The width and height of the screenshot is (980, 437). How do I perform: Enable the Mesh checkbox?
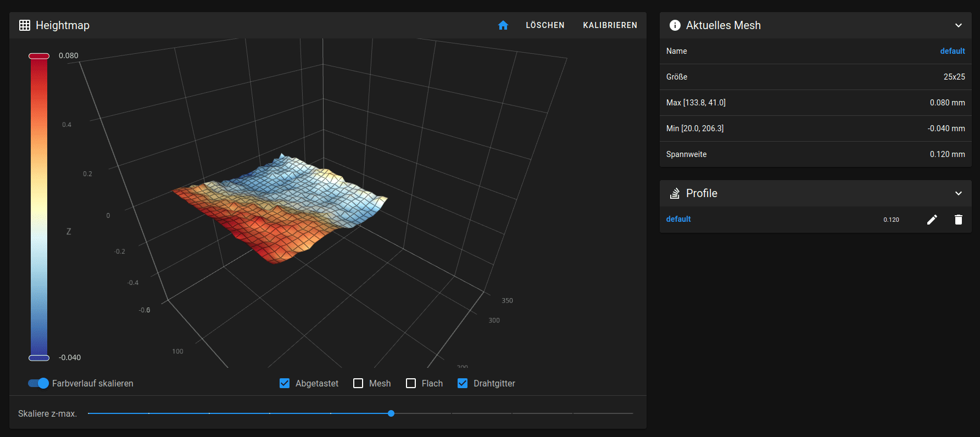coord(358,383)
